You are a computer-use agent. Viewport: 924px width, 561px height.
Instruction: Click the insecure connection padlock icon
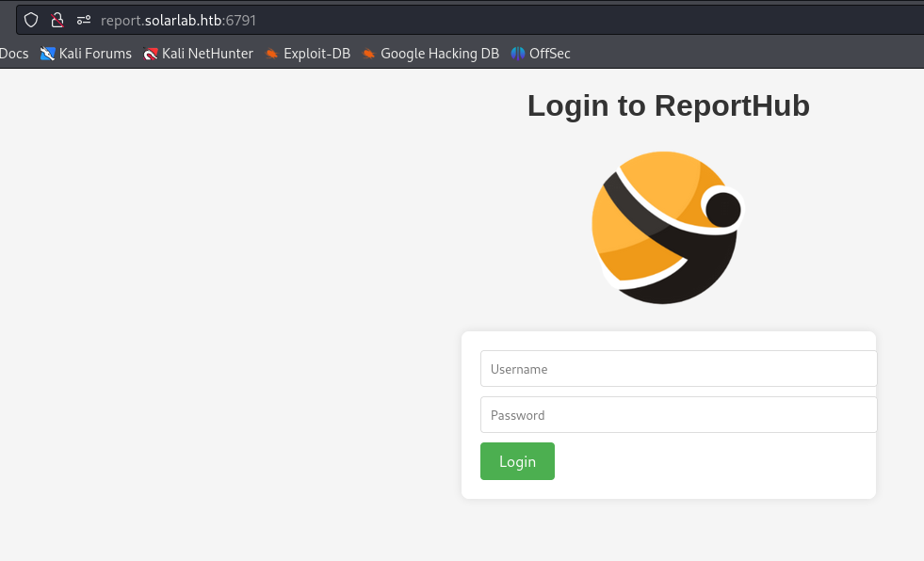click(57, 20)
